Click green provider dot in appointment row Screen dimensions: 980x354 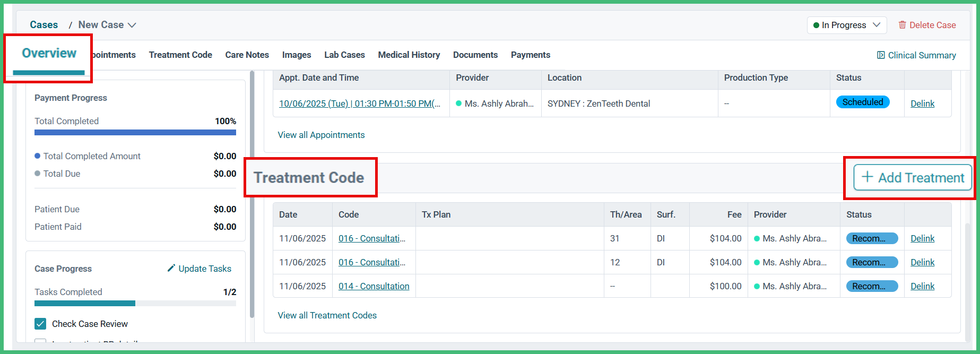coord(459,103)
